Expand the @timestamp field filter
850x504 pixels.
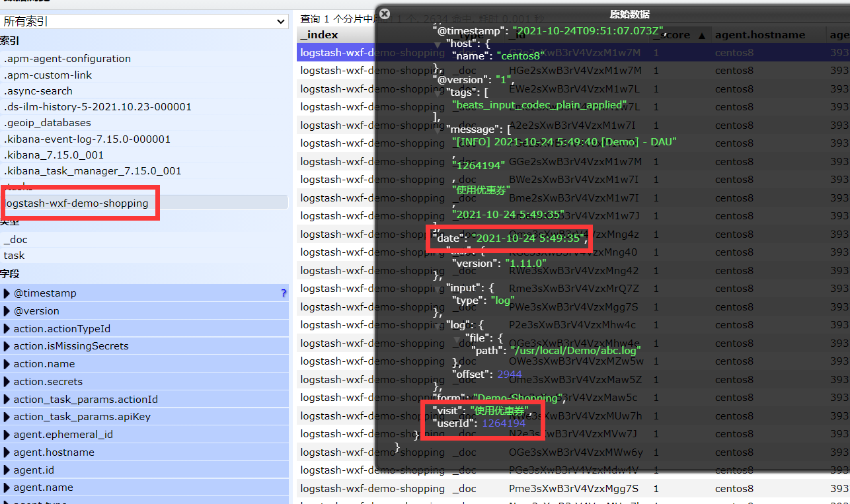[x=7, y=293]
